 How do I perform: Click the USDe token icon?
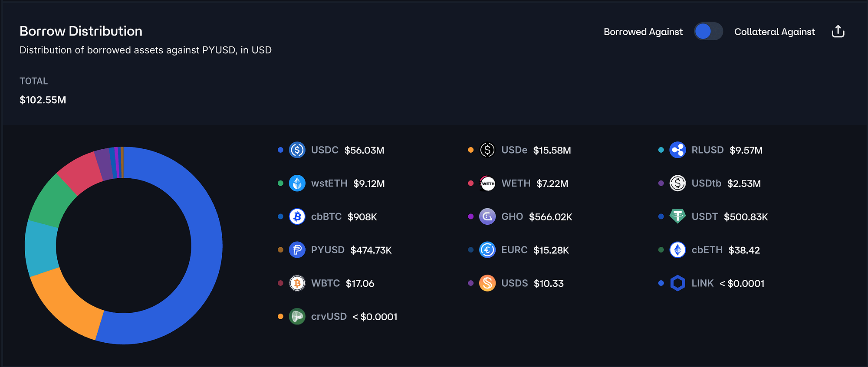(487, 150)
